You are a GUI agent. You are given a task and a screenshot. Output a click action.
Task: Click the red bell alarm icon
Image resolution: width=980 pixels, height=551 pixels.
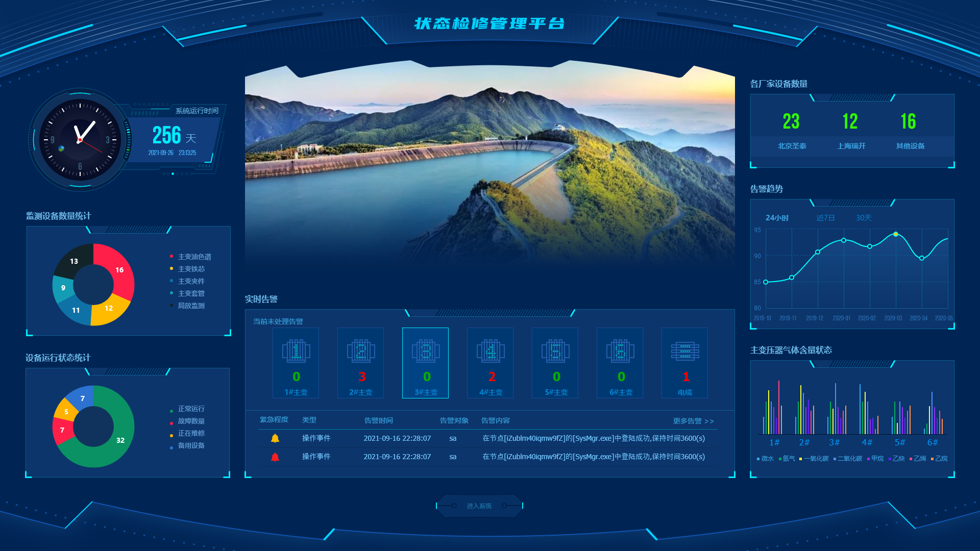click(275, 457)
